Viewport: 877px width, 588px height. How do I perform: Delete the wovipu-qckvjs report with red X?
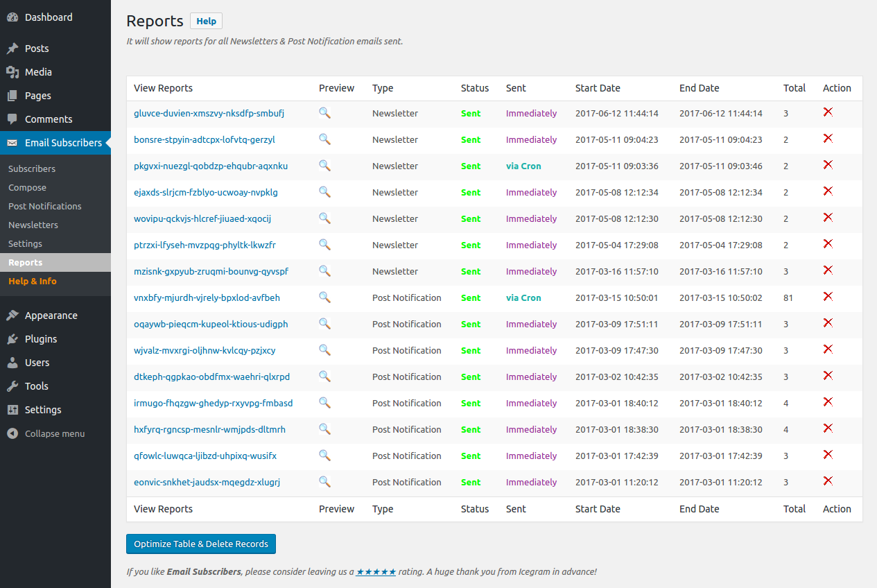coord(828,217)
